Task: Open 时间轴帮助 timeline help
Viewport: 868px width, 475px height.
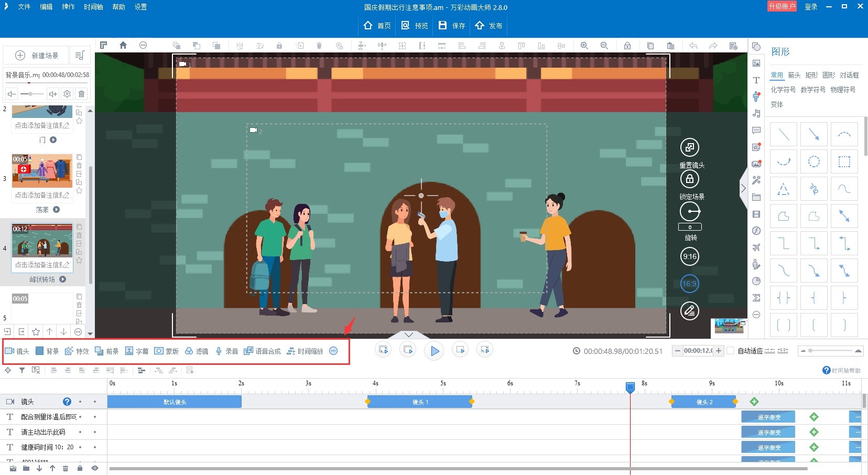Action: tap(842, 370)
